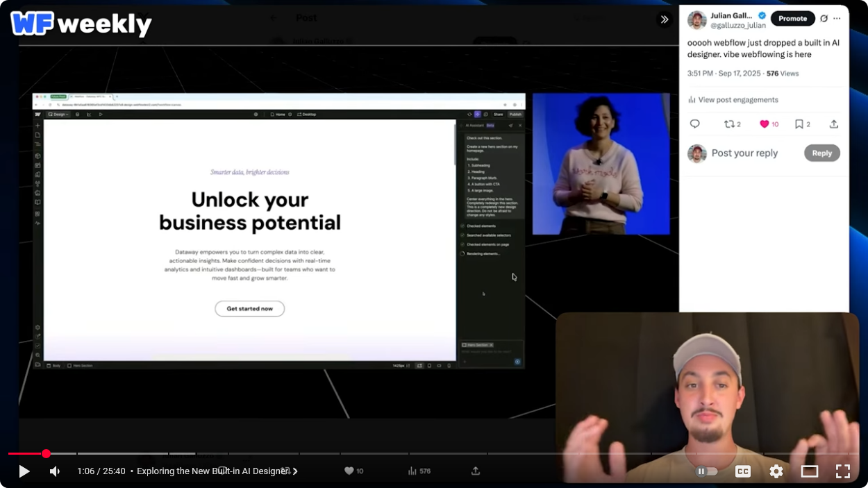This screenshot has height=488, width=868.
Task: Click the magnifier search icon in Webflow sidebar
Action: click(x=37, y=355)
